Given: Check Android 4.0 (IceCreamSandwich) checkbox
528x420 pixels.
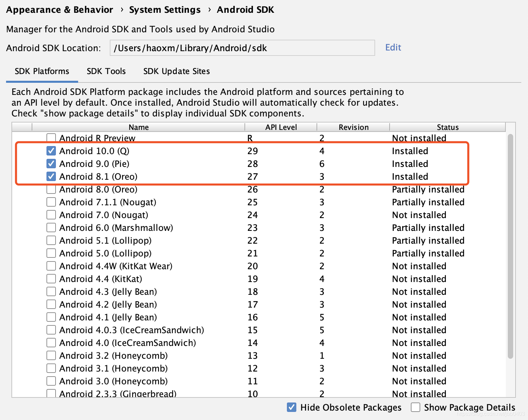Looking at the screenshot, I should click(x=51, y=343).
